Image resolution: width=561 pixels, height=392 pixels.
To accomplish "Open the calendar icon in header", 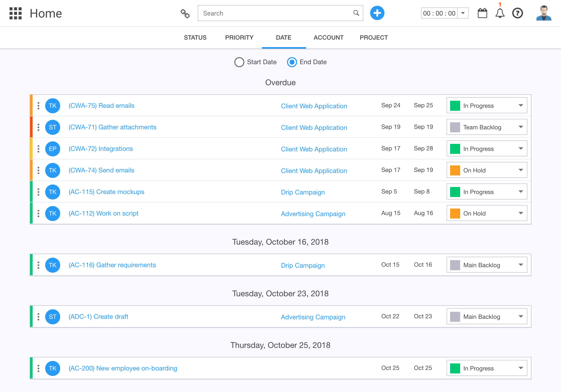I will click(x=482, y=13).
